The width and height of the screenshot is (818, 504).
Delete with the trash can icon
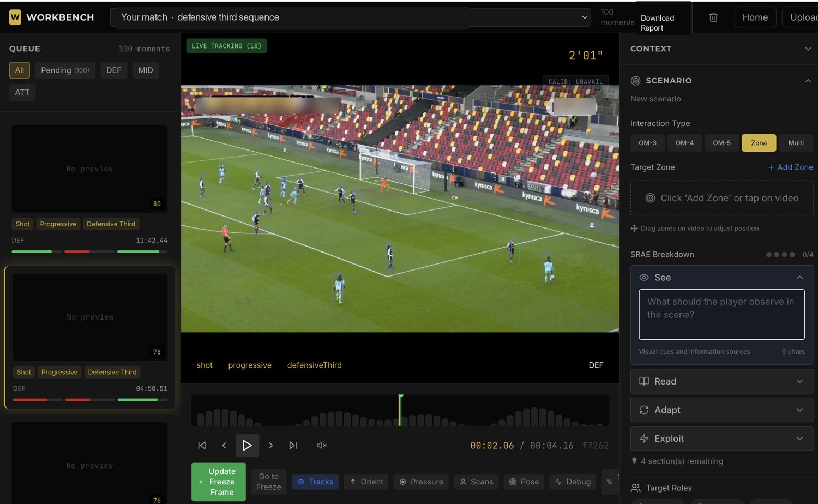[713, 17]
